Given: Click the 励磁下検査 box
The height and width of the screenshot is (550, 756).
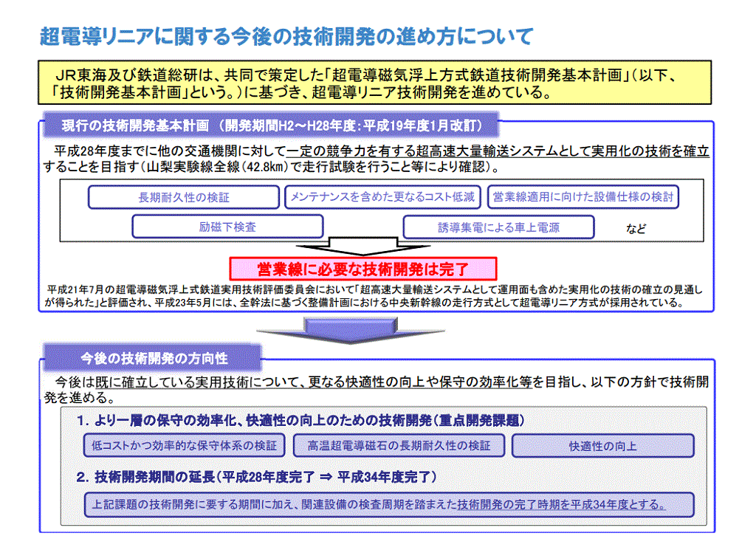Looking at the screenshot, I should (x=227, y=227).
